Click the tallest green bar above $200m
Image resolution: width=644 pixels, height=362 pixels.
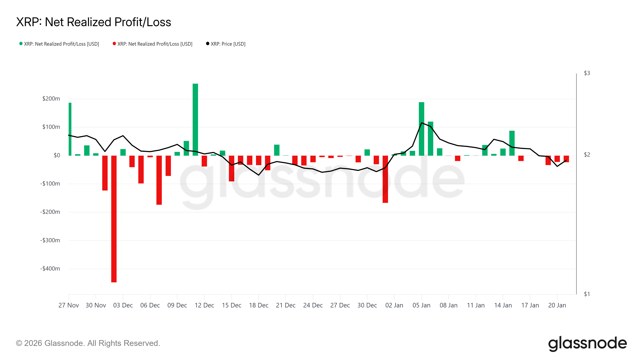click(x=195, y=119)
